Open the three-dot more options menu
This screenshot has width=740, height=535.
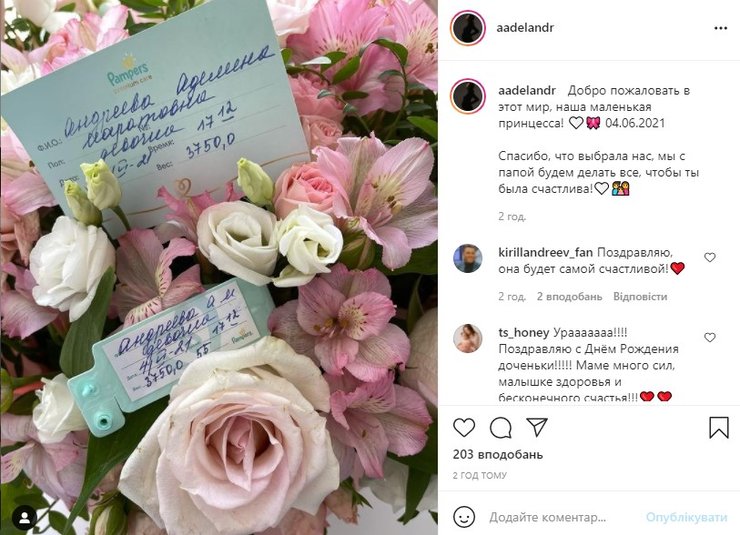coord(721,28)
